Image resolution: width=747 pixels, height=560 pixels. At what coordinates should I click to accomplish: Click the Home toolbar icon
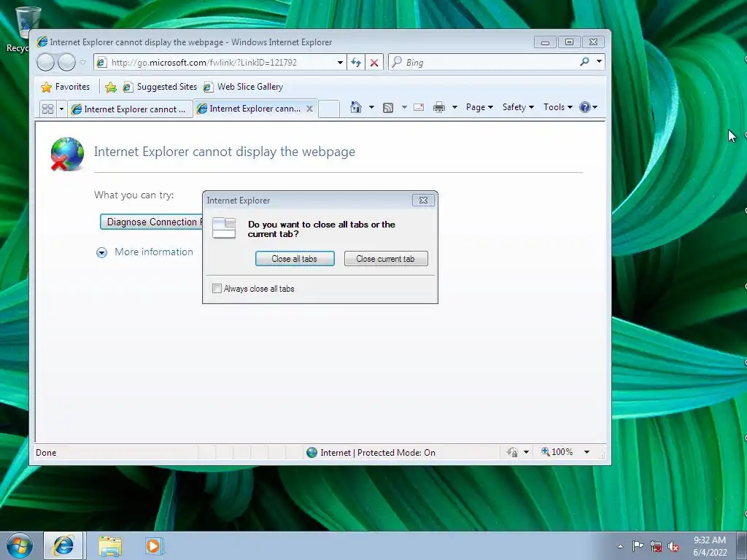356,107
